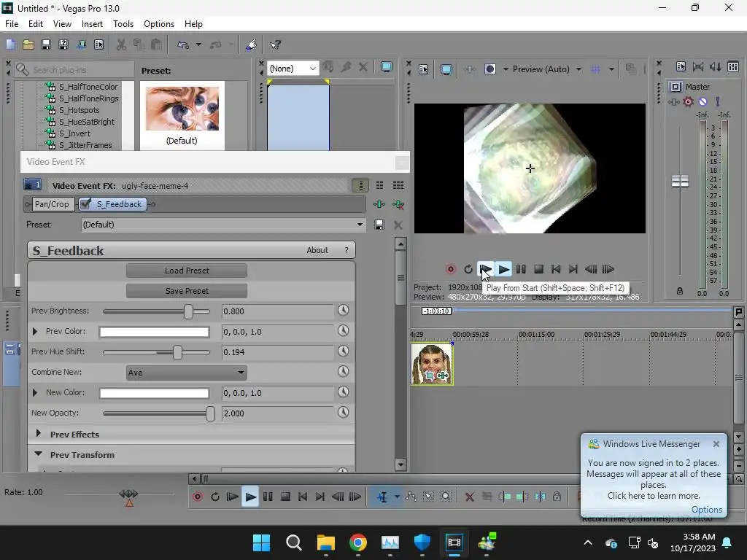Click the Undo arrow icon in toolbar
747x560 pixels.
tap(183, 44)
